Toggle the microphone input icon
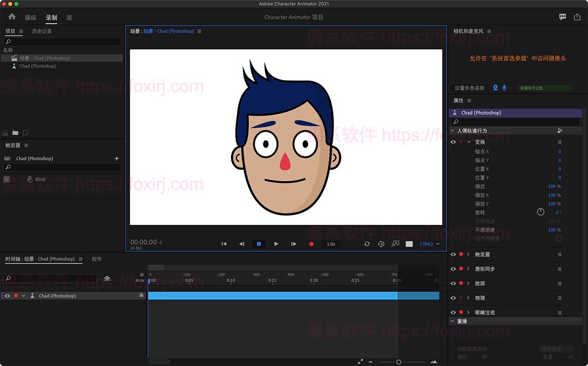The image size is (588, 366). [x=504, y=88]
